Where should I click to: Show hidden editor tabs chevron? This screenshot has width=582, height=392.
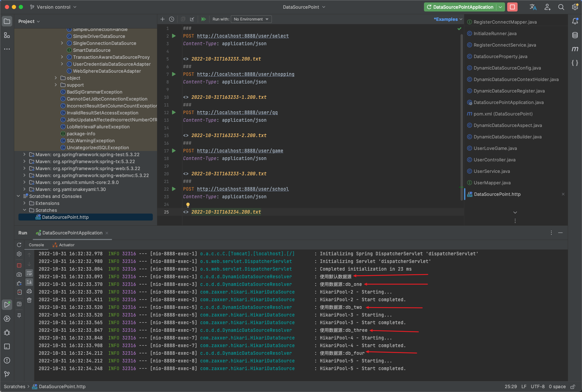pyautogui.click(x=515, y=213)
